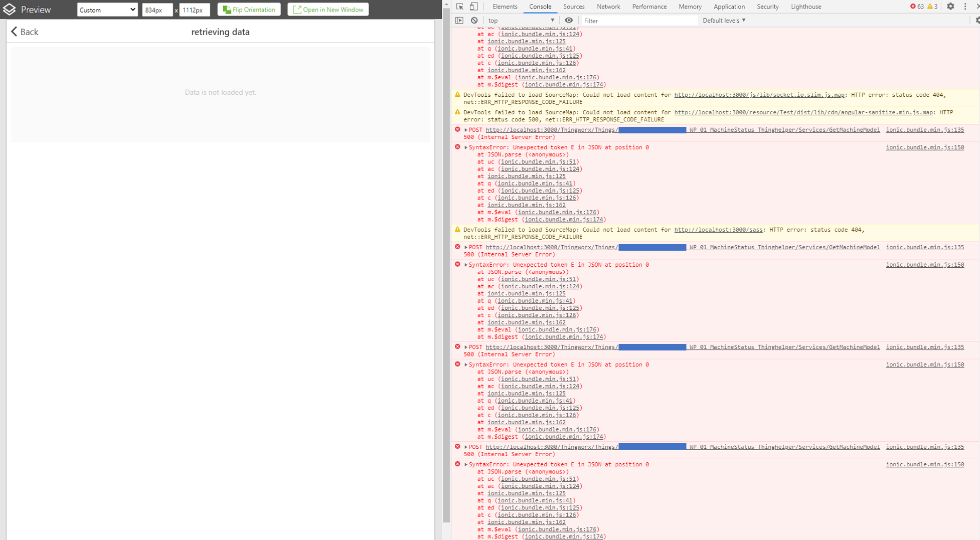Open console settings at right of filter bar

[x=977, y=20]
